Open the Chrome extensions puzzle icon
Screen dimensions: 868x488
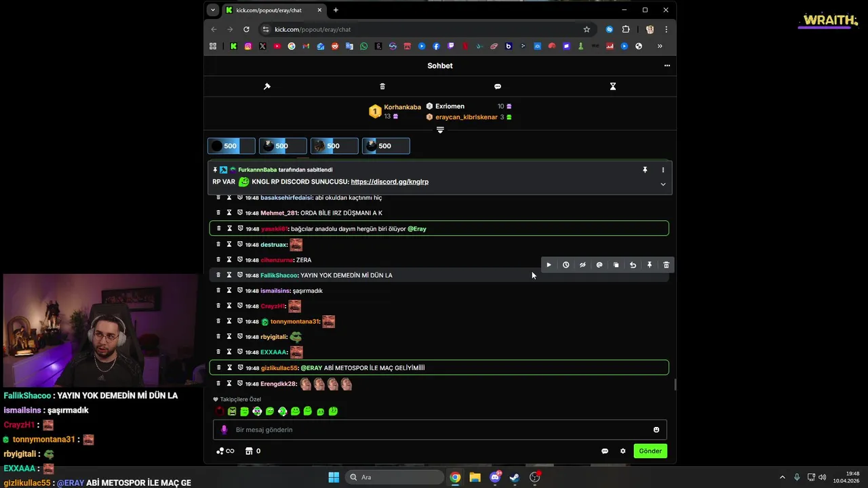coord(626,29)
